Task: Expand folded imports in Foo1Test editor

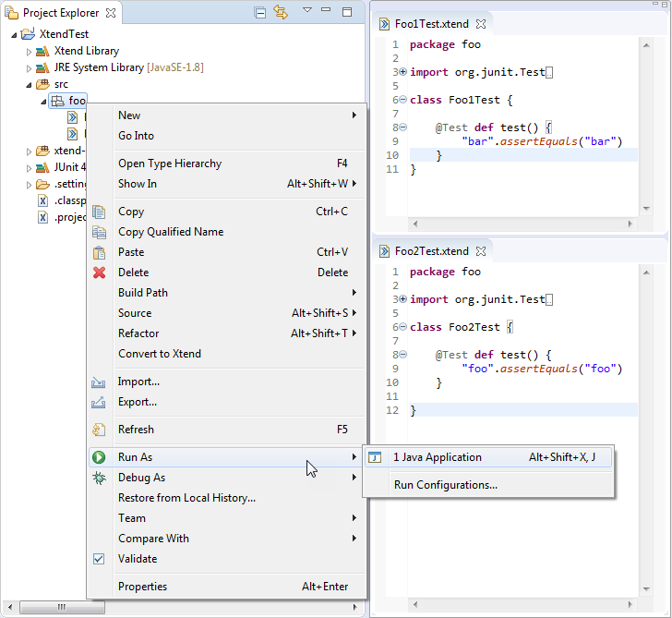Action: click(402, 72)
